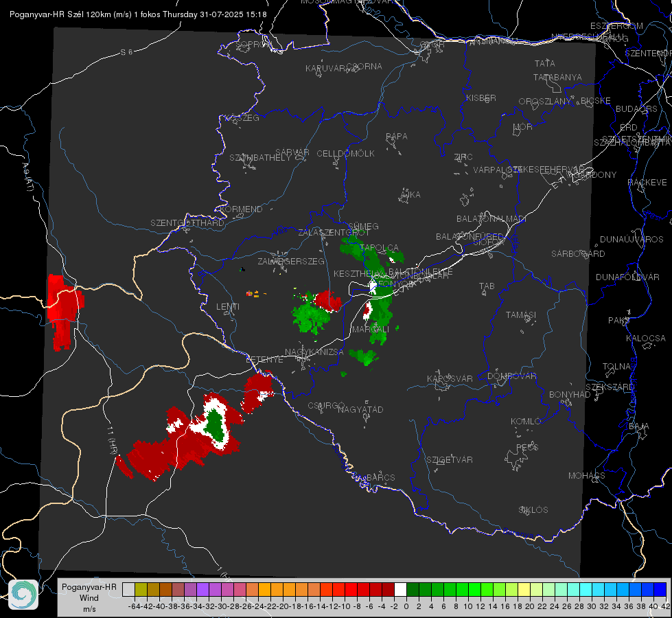Screen dimensions: 672x618
Task: Click the SÜMEG city label
Action: (363, 226)
